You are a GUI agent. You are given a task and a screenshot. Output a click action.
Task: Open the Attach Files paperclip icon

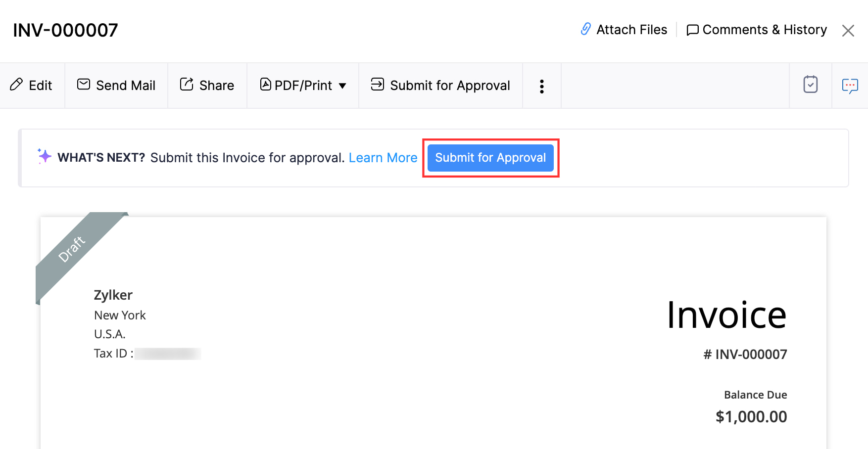pos(586,30)
